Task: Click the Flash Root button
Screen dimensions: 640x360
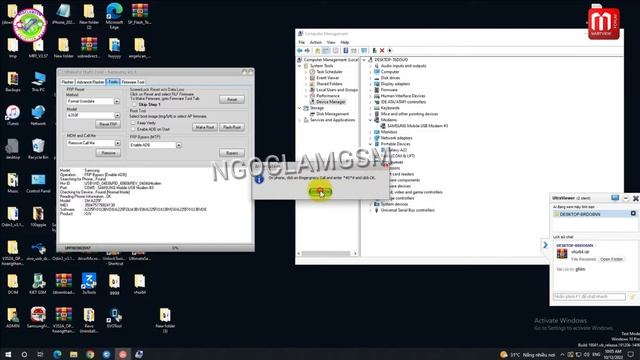Action: [x=232, y=127]
